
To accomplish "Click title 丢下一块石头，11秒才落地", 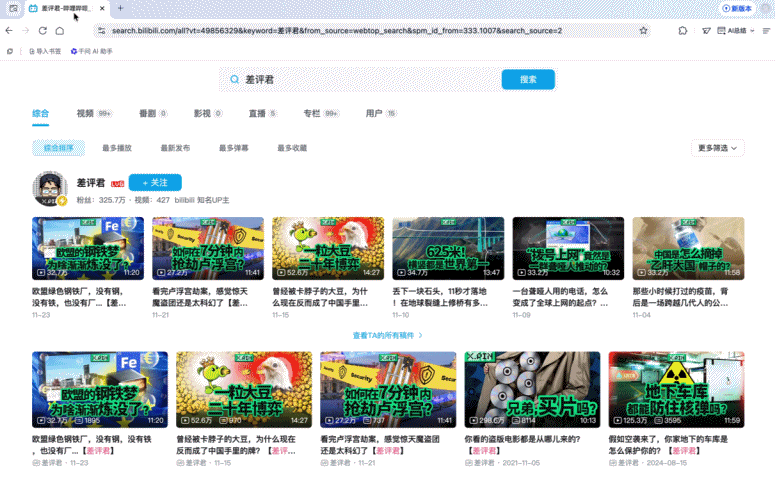I will [x=440, y=297].
